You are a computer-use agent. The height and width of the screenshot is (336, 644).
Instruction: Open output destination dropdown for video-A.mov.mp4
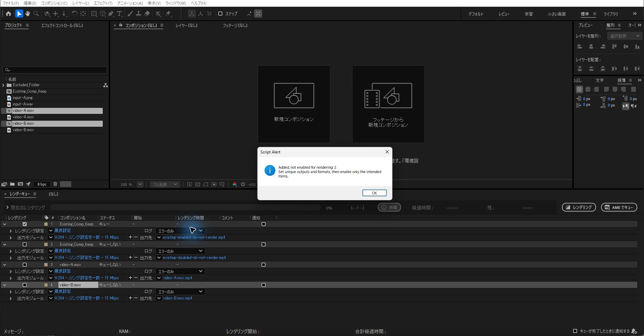pos(159,278)
